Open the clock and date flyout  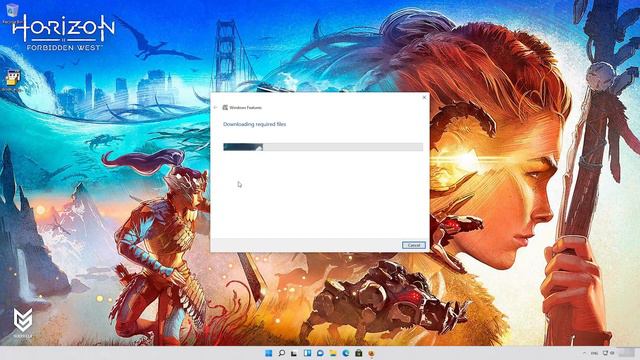coord(626,353)
